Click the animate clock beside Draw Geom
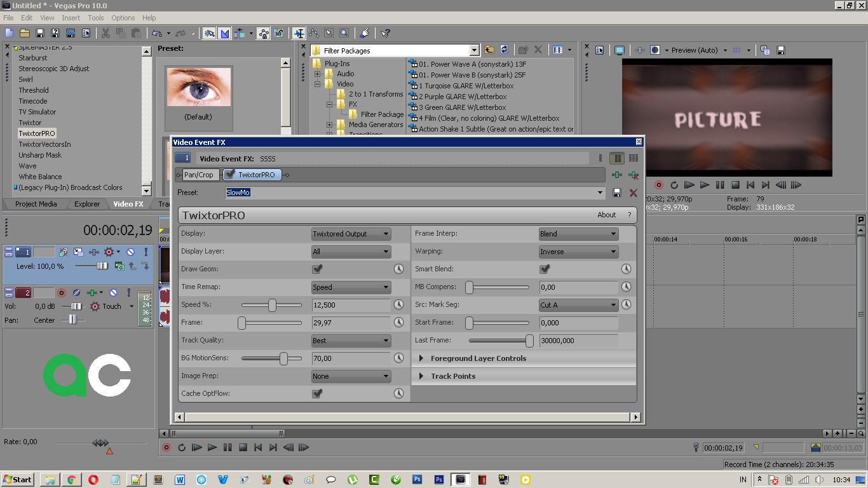Screen dimensions: 868x488 pyautogui.click(x=398, y=269)
